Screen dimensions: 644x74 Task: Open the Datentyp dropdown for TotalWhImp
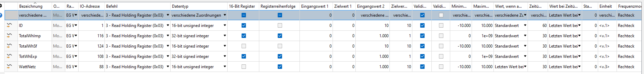point(224,36)
